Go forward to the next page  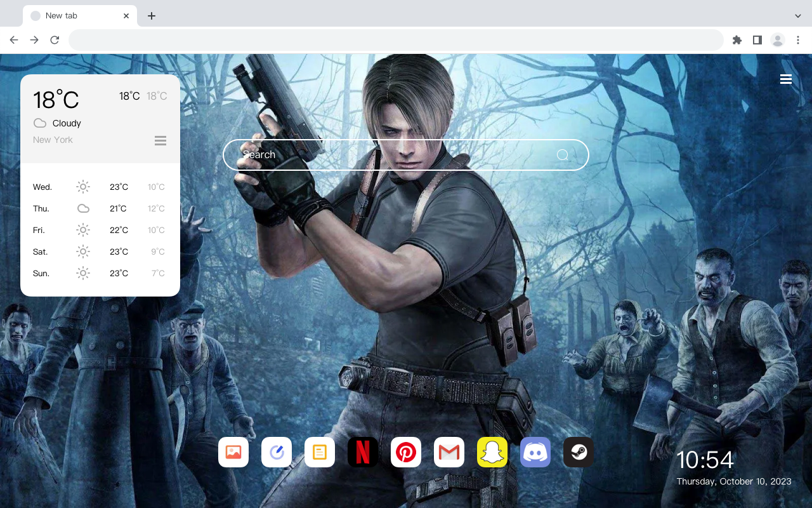pyautogui.click(x=34, y=40)
